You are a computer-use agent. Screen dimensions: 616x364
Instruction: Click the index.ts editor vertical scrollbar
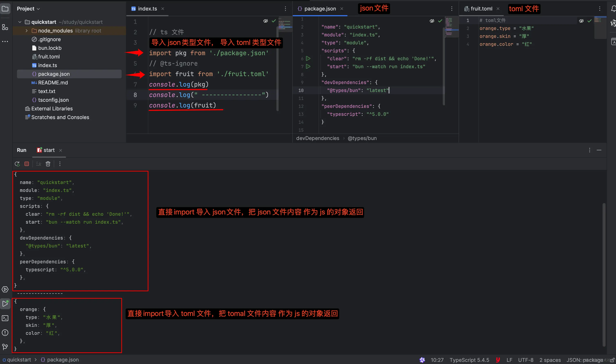[277, 69]
